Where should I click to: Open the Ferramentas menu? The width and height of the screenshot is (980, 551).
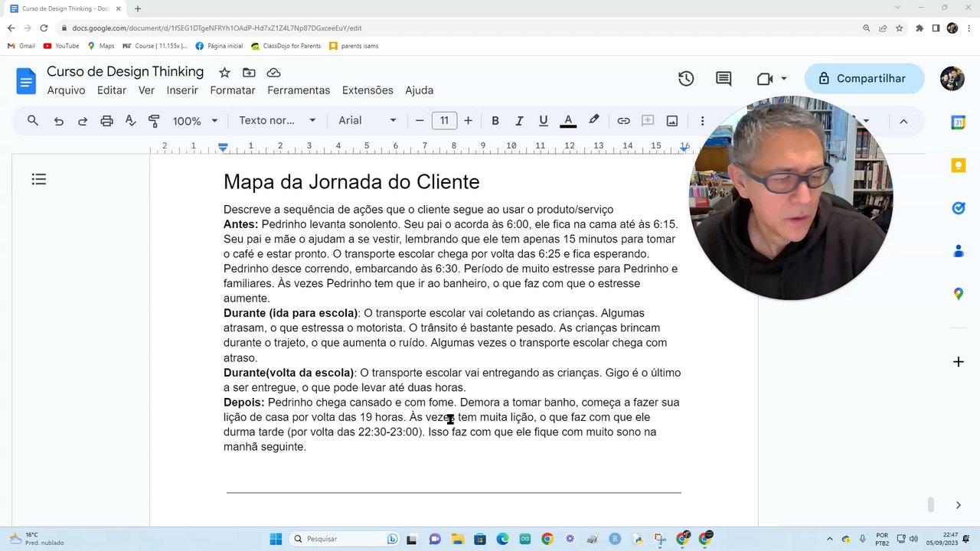tap(299, 90)
